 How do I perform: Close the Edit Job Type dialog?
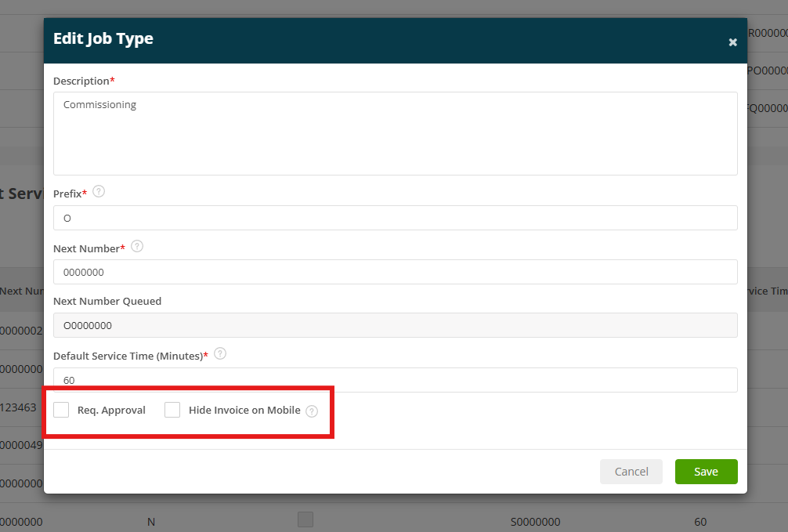coord(732,42)
